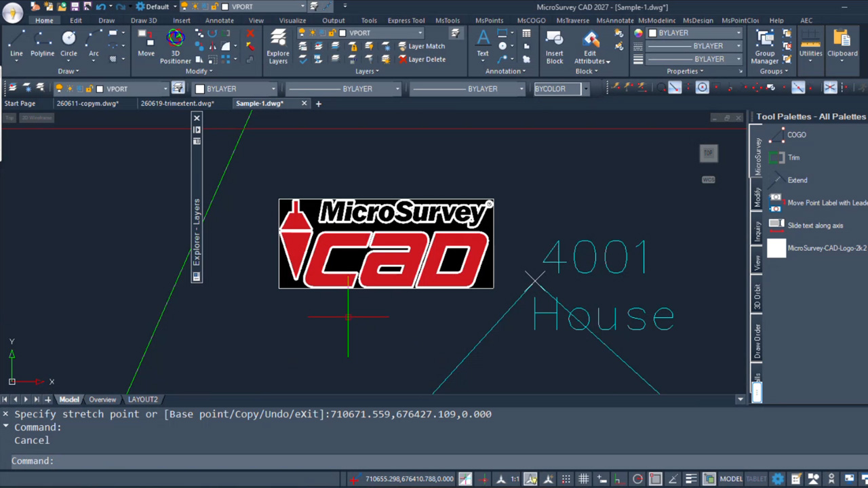868x488 pixels.
Task: Toggle snap dots in status bar
Action: pyautogui.click(x=566, y=479)
